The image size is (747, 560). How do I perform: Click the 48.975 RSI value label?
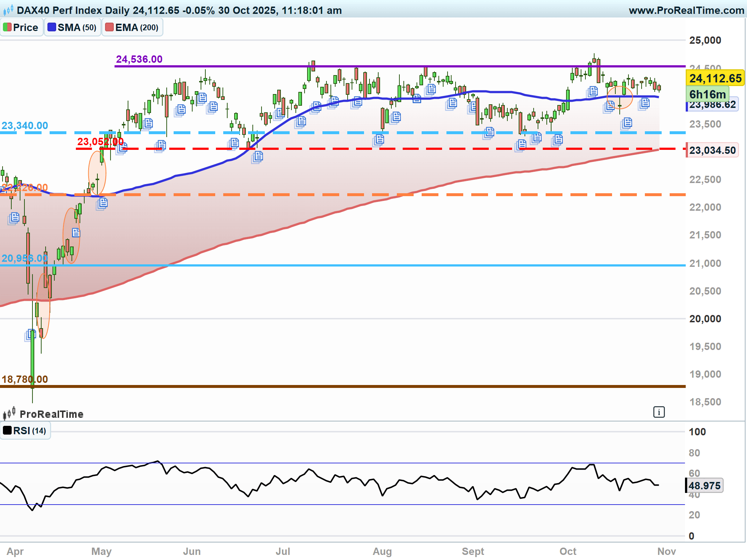704,486
